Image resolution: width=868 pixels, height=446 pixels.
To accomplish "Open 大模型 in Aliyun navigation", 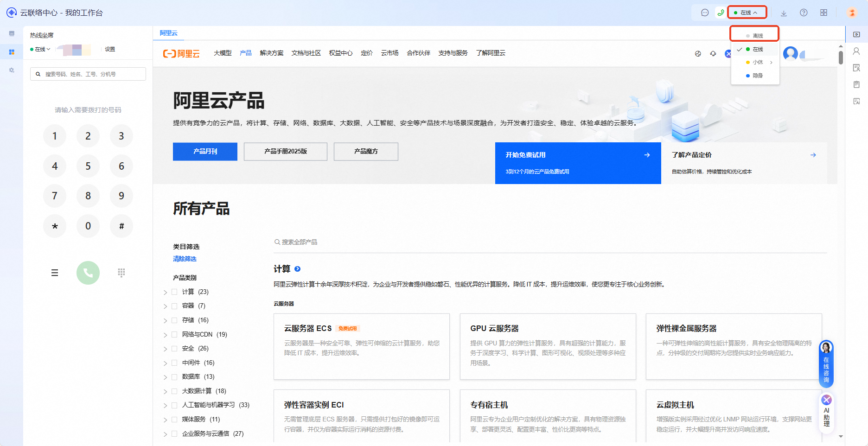I will (x=223, y=53).
